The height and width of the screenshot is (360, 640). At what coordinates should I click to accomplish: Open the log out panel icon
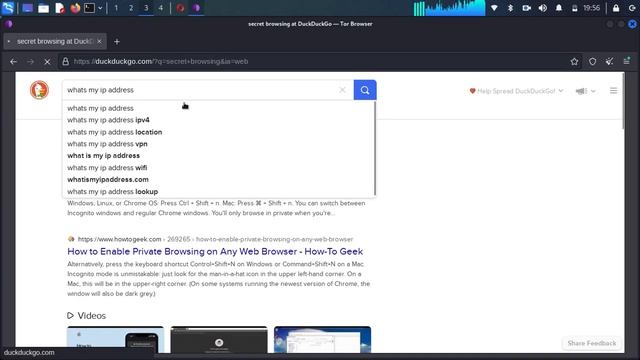[x=631, y=8]
